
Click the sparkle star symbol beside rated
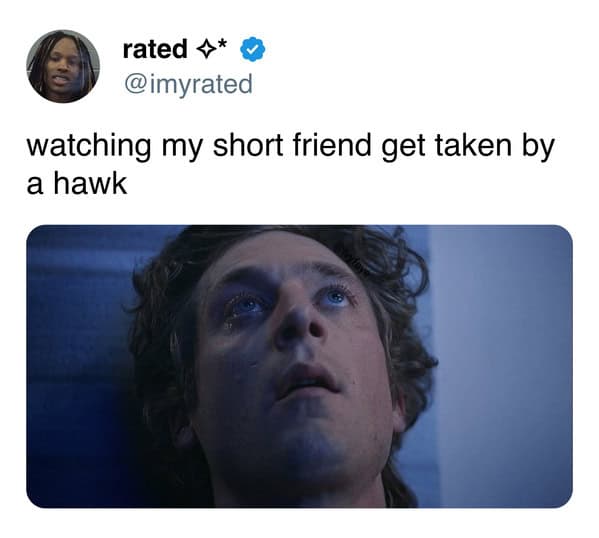tap(207, 50)
